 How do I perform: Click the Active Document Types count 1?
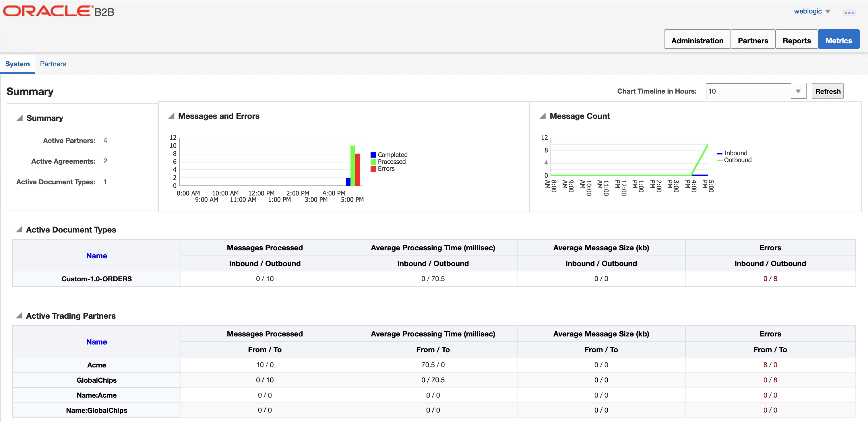[105, 182]
